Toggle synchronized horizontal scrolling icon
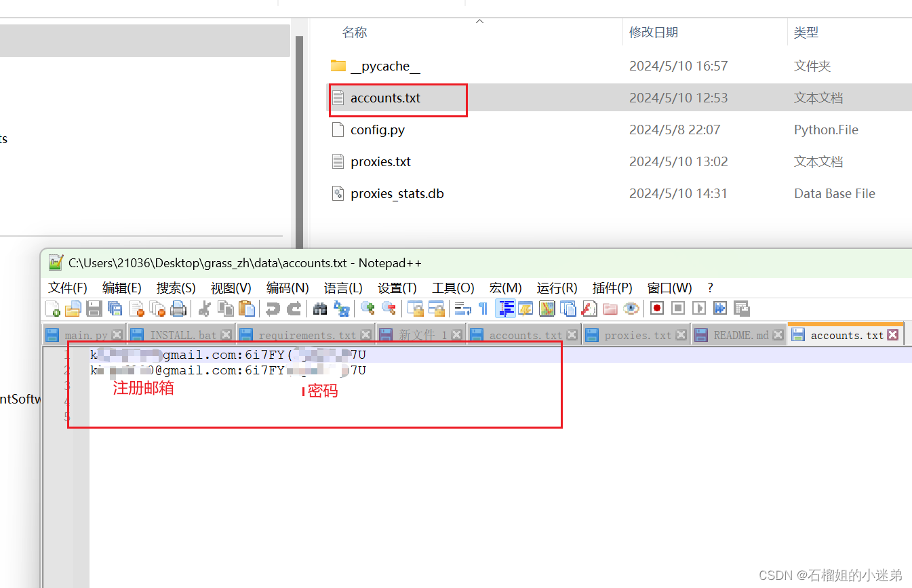912x588 pixels. pos(436,309)
